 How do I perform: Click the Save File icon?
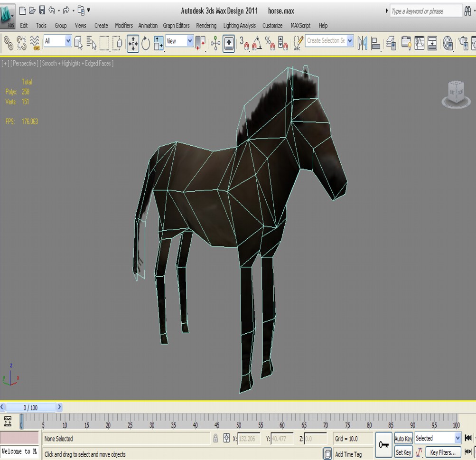pos(42,10)
